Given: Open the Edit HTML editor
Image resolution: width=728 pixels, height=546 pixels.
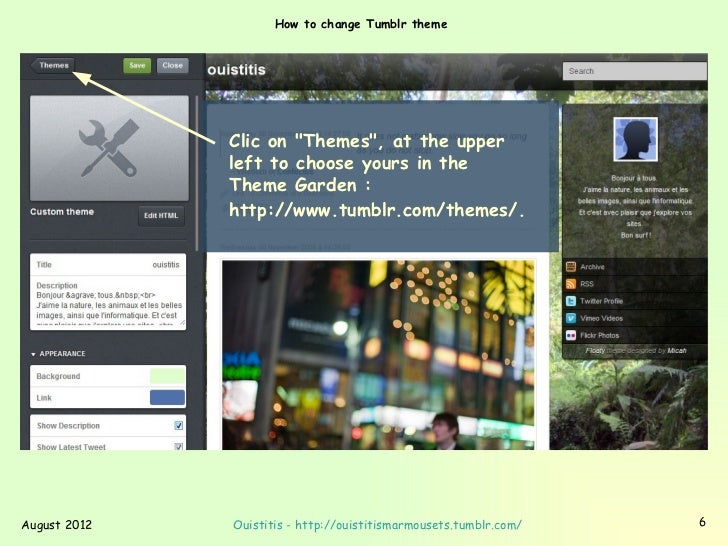Looking at the screenshot, I should (x=161, y=215).
